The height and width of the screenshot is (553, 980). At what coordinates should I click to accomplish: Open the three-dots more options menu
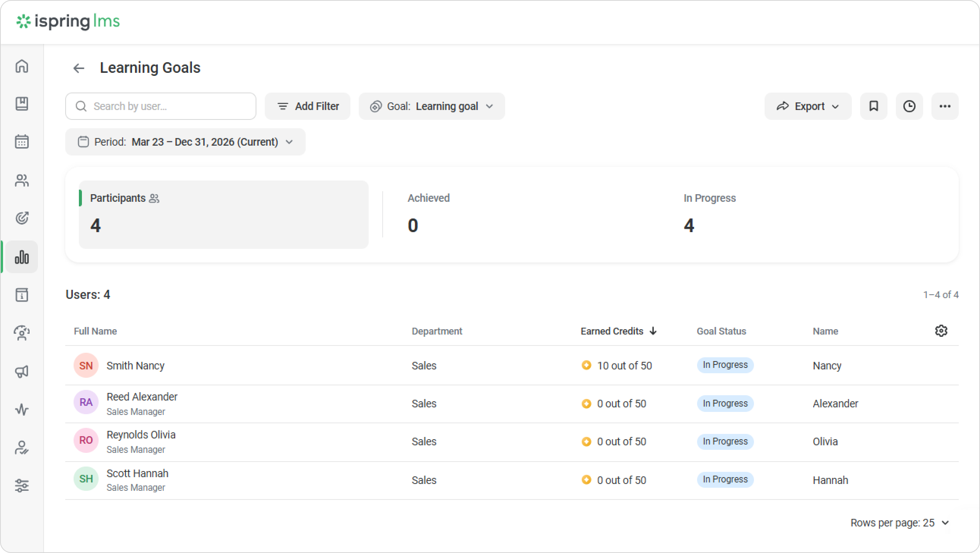pyautogui.click(x=945, y=106)
